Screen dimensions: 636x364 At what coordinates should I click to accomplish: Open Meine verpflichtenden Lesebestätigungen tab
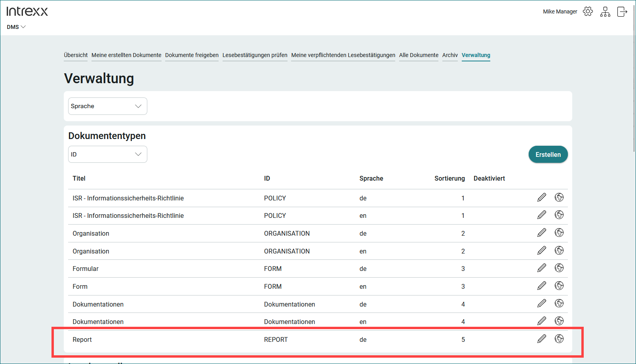343,55
